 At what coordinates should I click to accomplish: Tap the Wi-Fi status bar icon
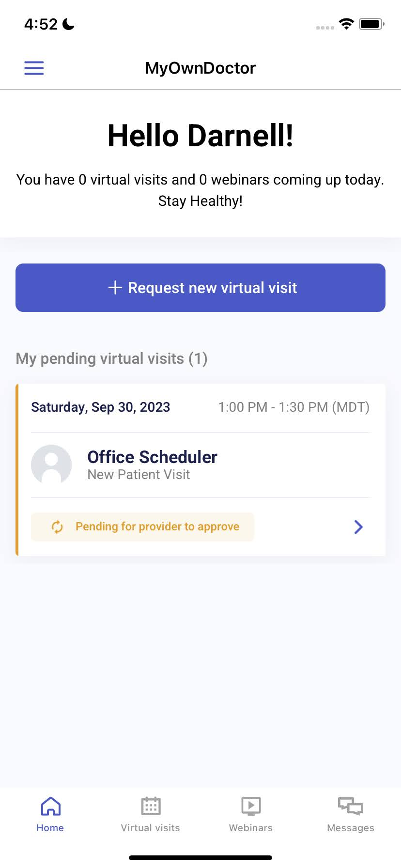[346, 24]
